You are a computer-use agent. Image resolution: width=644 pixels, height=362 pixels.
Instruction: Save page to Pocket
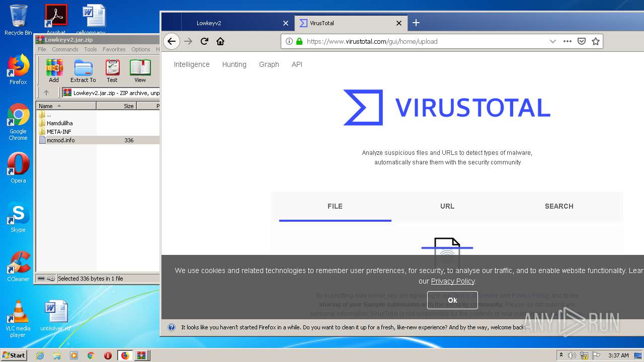click(582, 41)
